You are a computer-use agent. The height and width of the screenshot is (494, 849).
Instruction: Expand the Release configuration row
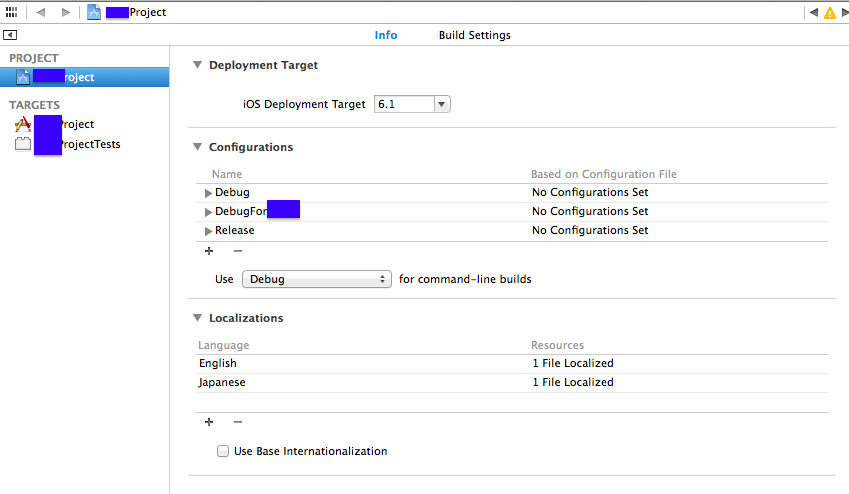(208, 230)
